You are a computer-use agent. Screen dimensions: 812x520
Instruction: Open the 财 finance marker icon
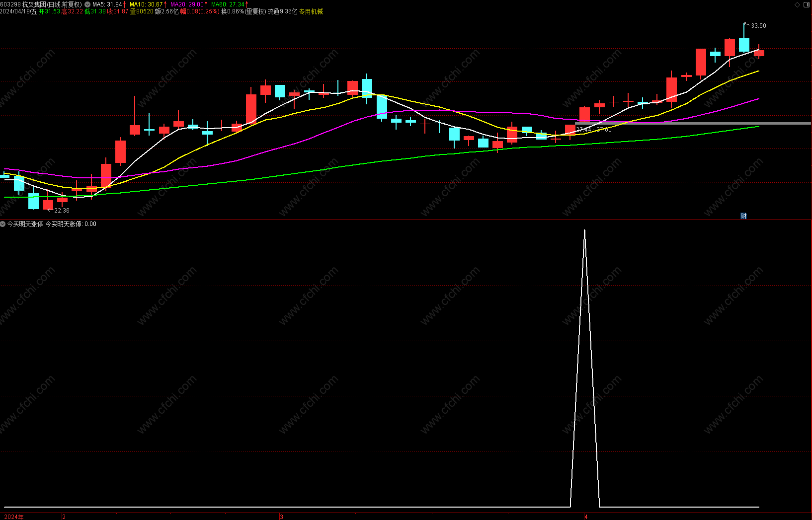coord(743,216)
